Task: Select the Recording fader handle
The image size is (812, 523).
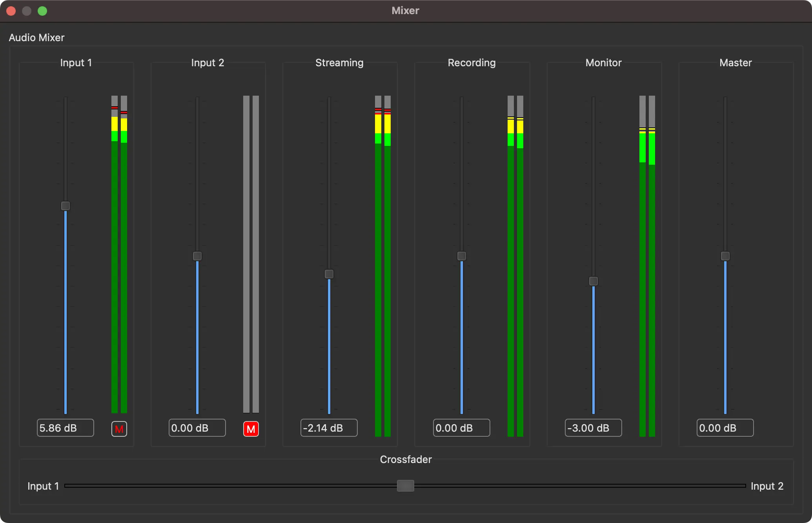Action: 461,256
